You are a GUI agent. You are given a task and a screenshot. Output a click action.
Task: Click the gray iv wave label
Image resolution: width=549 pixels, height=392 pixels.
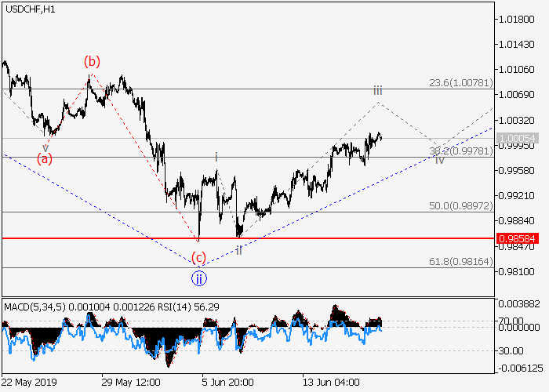(439, 160)
